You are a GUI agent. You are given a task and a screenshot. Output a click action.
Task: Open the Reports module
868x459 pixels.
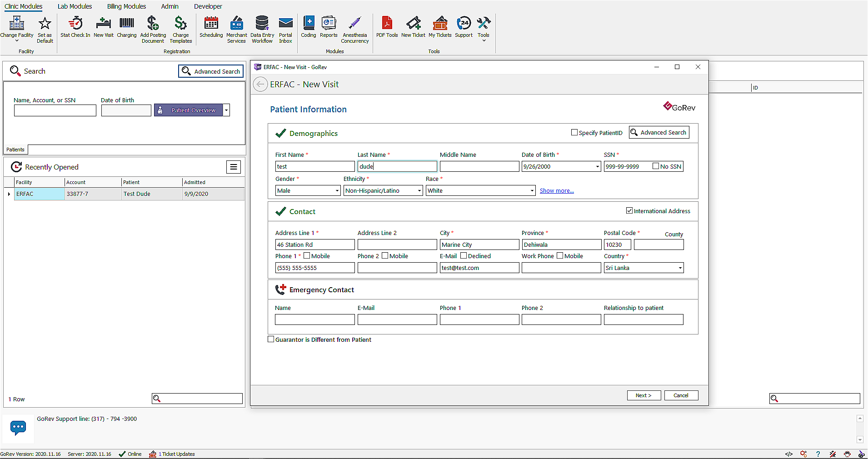(x=329, y=27)
